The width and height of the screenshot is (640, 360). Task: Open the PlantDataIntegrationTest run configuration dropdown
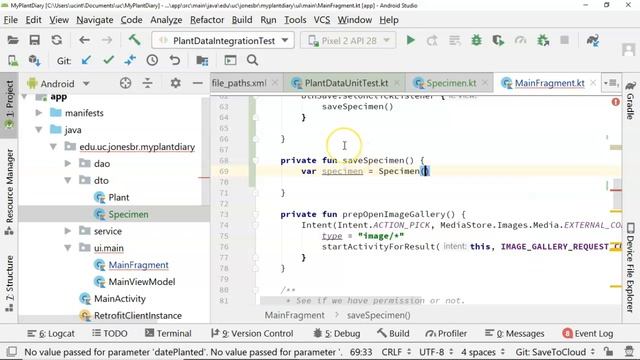coord(223,40)
